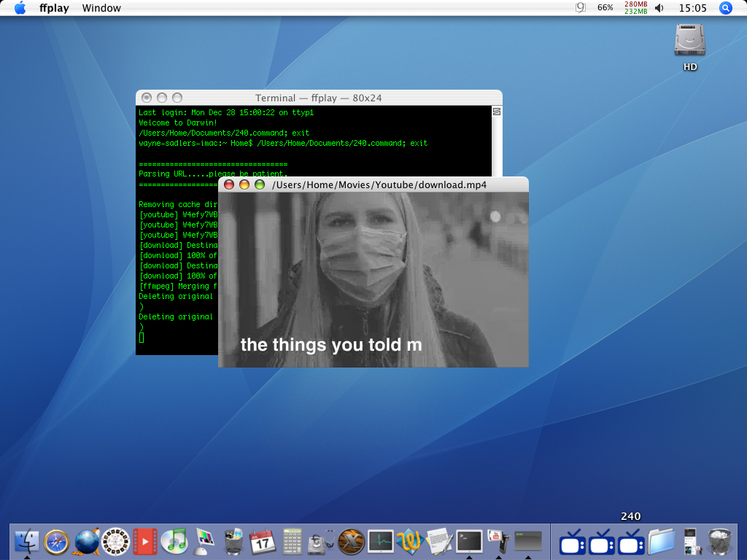Click the 15:05 clock in menu bar

(x=693, y=8)
